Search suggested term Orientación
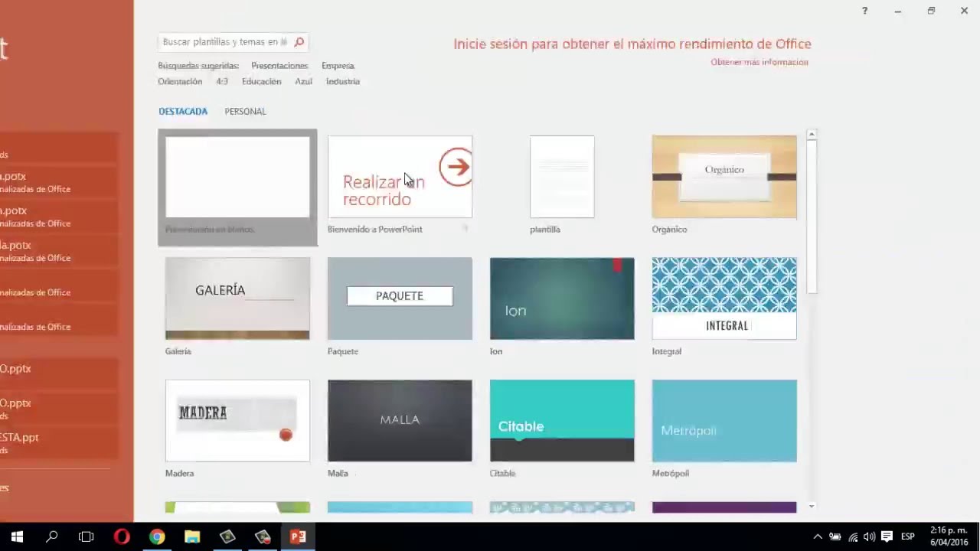 [180, 81]
